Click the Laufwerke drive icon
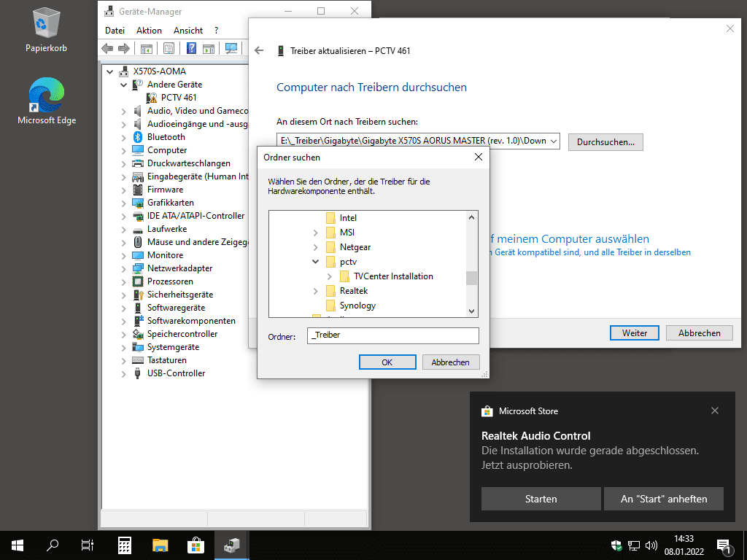Screen dimensions: 747x560 point(138,229)
